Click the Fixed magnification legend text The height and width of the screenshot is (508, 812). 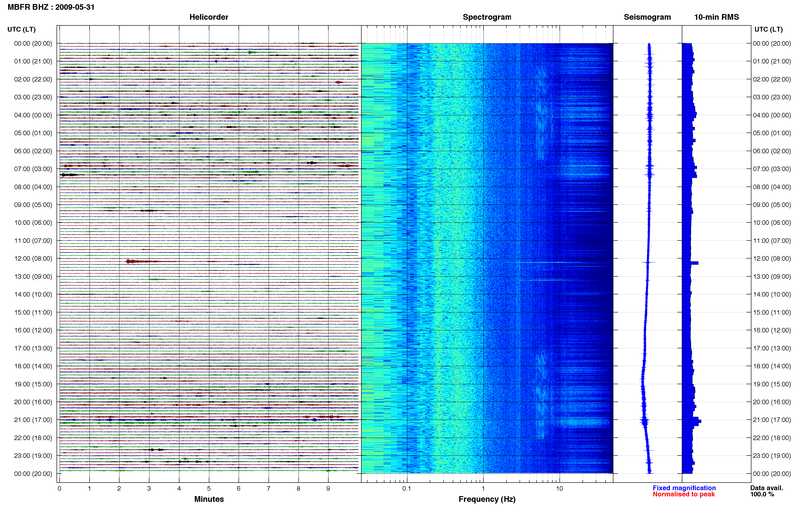(x=684, y=488)
